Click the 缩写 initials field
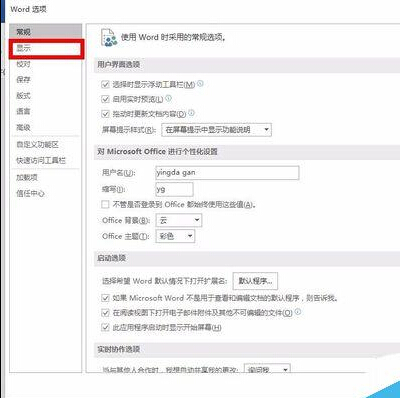The width and height of the screenshot is (400, 398). pos(174,189)
